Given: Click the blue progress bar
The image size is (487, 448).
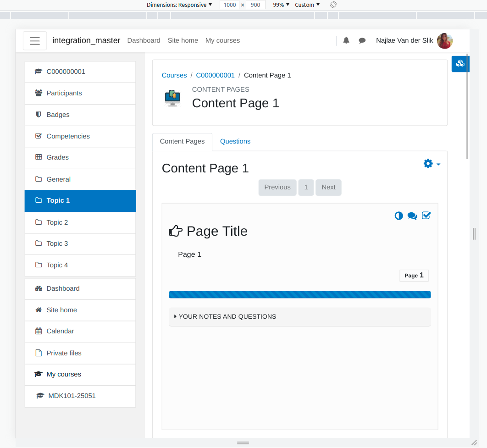Looking at the screenshot, I should coord(300,295).
